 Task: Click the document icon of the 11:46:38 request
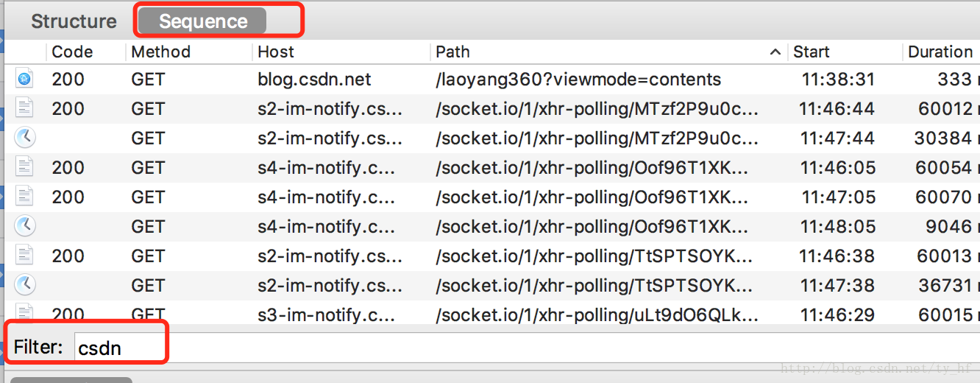point(25,256)
